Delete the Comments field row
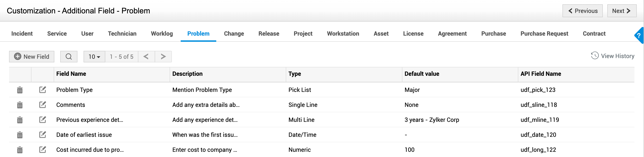The height and width of the screenshot is (157, 644). (20, 105)
